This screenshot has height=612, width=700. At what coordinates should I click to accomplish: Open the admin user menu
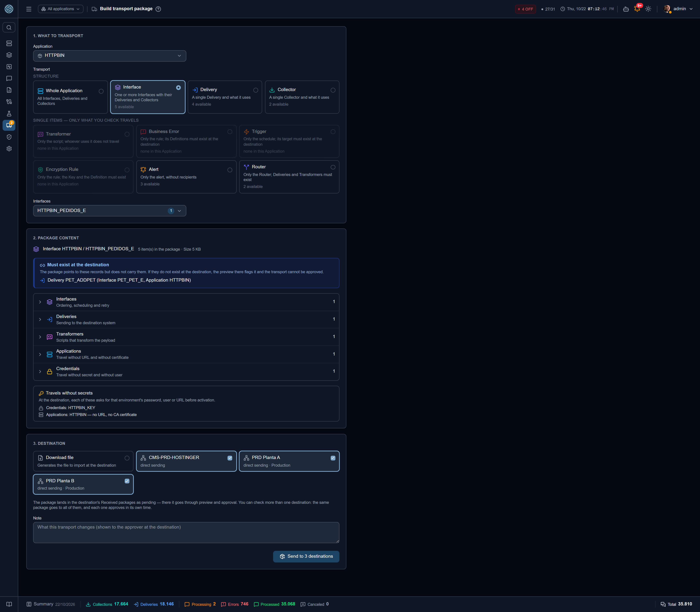coord(678,9)
